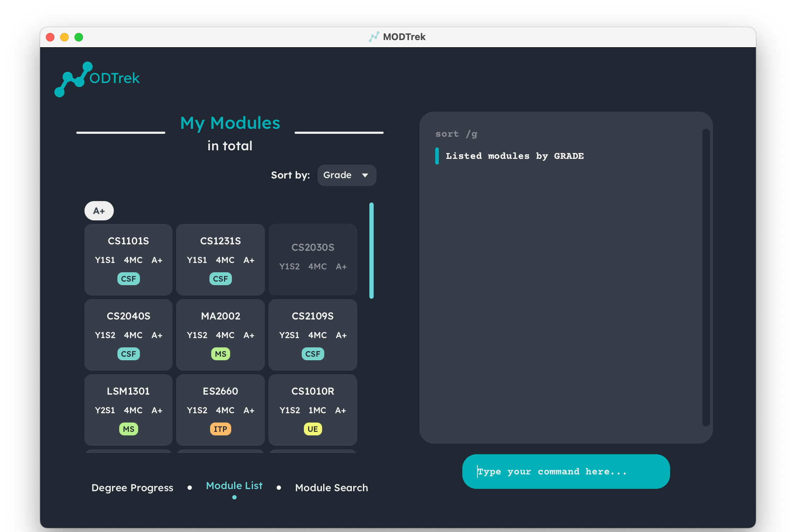Viewport: 796px width, 532px height.
Task: Select the CS1101S module card
Action: tap(128, 260)
